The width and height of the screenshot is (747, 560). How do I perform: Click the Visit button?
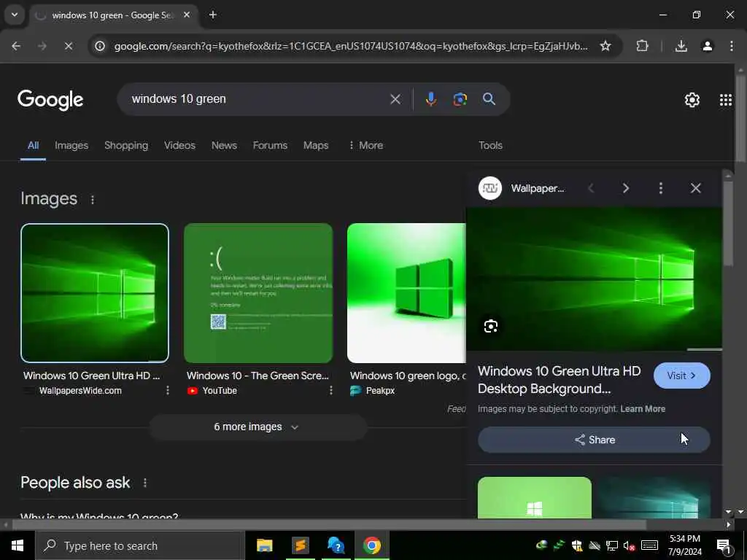682,376
